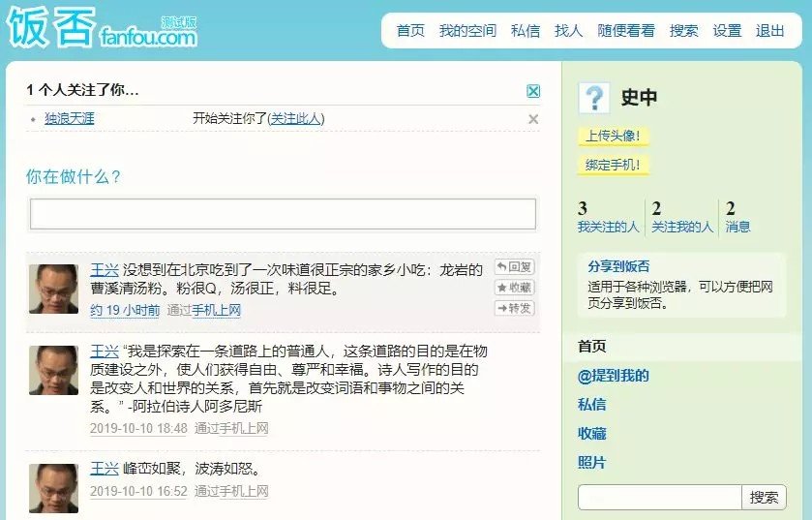Click 手机上网 link on the 18:48 post
812x520 pixels.
(x=243, y=428)
